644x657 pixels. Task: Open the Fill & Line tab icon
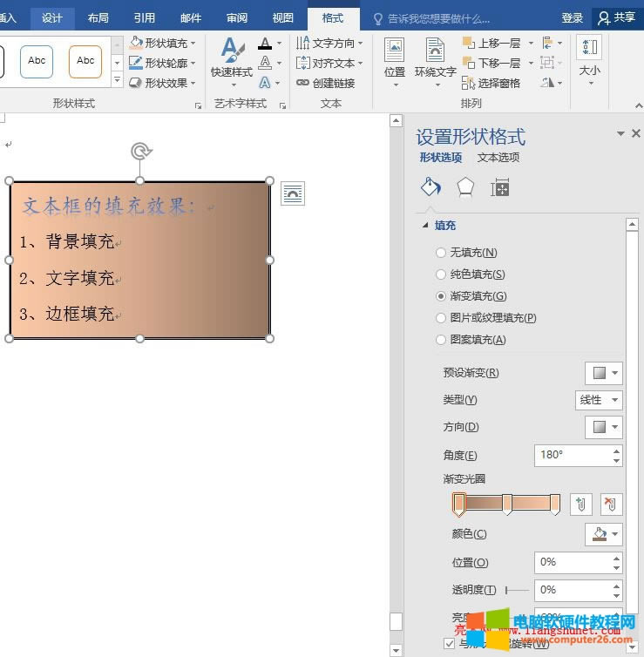(x=430, y=187)
